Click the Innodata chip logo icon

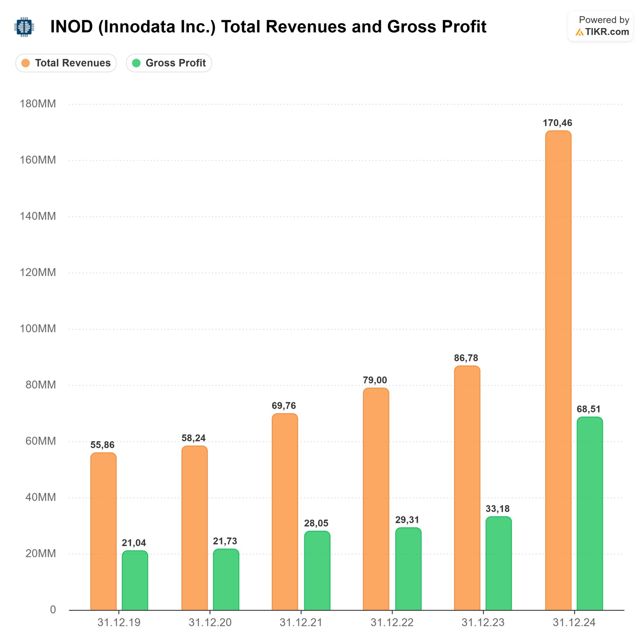(x=24, y=27)
